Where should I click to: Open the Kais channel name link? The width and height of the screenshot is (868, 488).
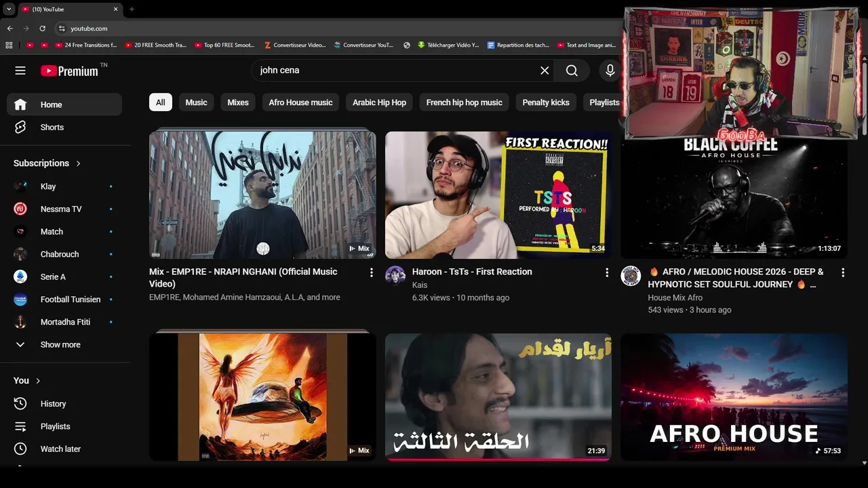click(x=420, y=285)
